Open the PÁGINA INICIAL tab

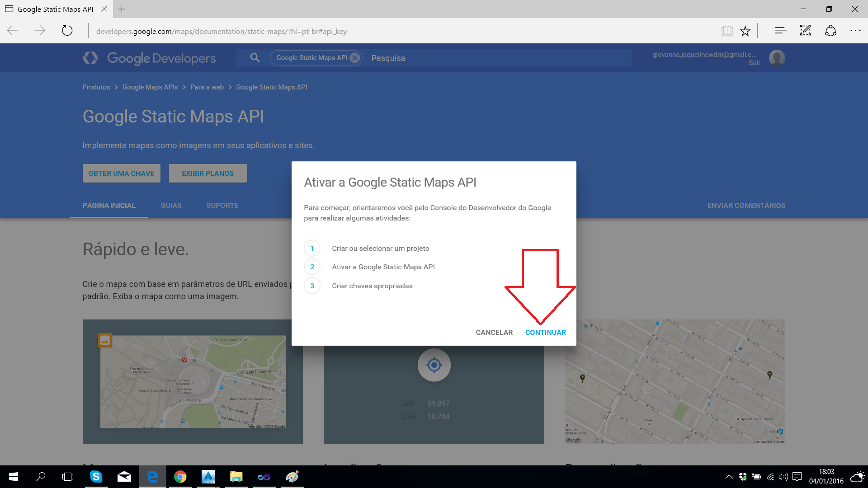pos(109,206)
